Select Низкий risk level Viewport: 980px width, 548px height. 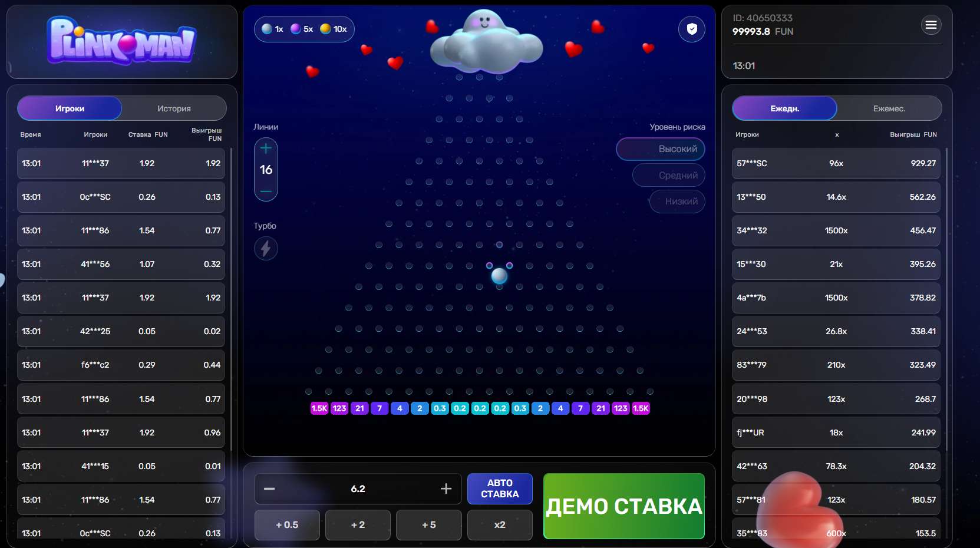coord(677,202)
